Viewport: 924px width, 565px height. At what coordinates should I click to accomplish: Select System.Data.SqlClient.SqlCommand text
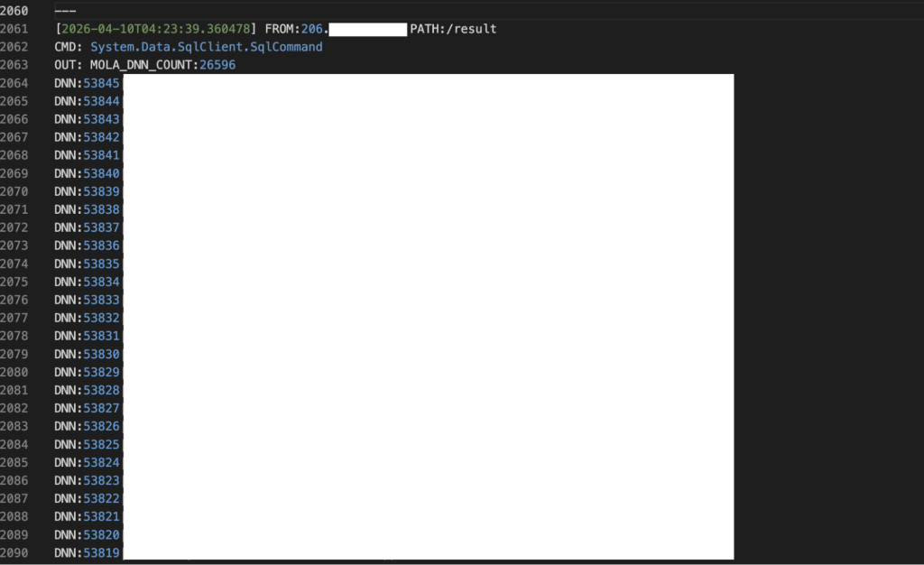point(207,47)
